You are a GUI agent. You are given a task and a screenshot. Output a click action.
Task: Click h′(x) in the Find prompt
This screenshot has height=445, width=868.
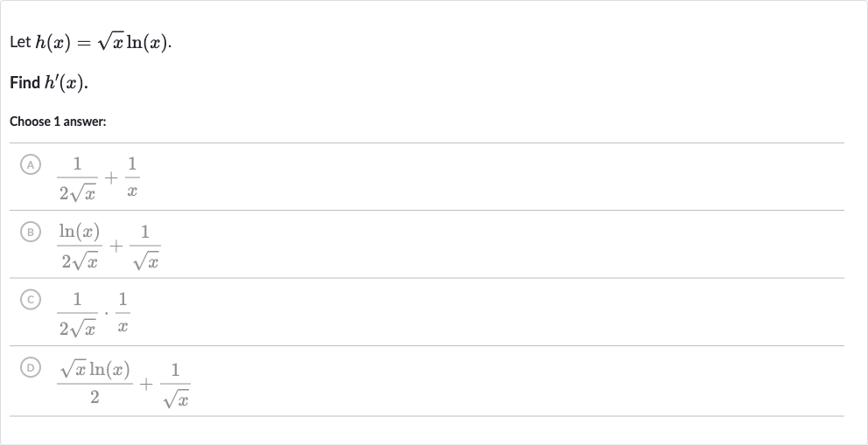pyautogui.click(x=65, y=83)
